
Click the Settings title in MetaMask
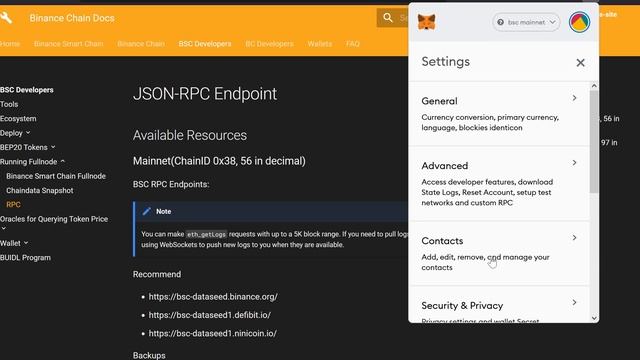pos(446,62)
